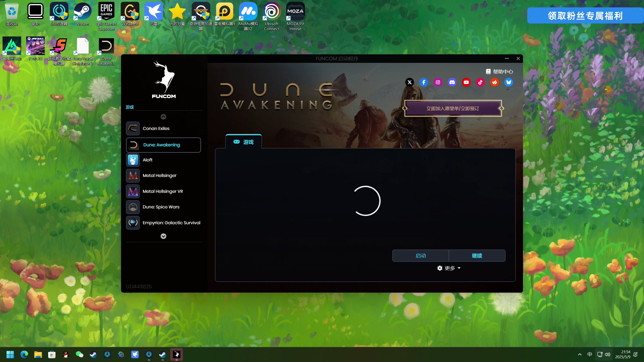Open the Reddit social link

(x=495, y=82)
